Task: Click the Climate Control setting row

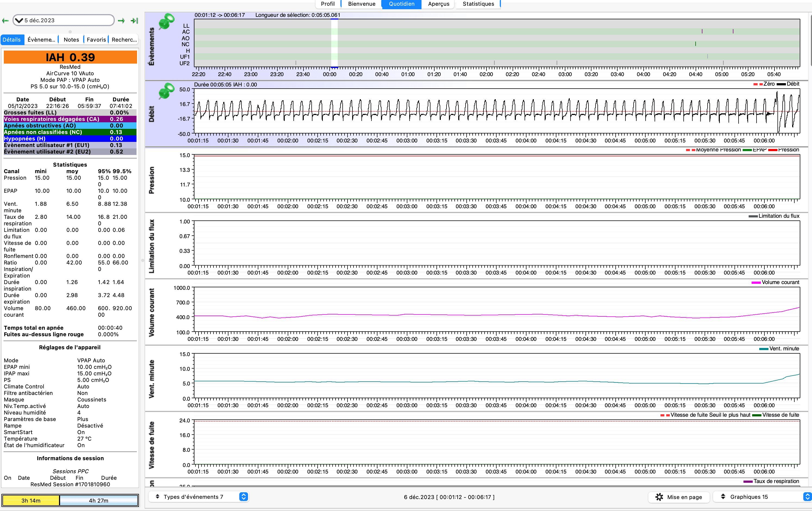Action: (x=47, y=387)
